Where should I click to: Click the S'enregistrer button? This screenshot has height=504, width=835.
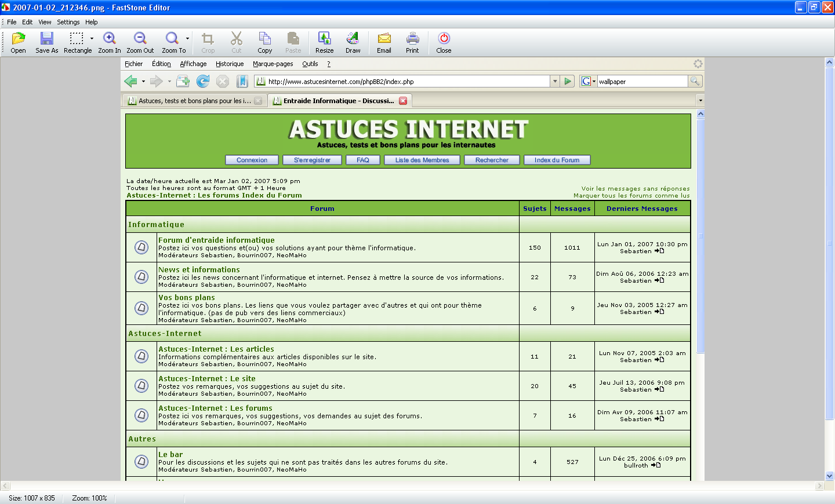(x=312, y=160)
